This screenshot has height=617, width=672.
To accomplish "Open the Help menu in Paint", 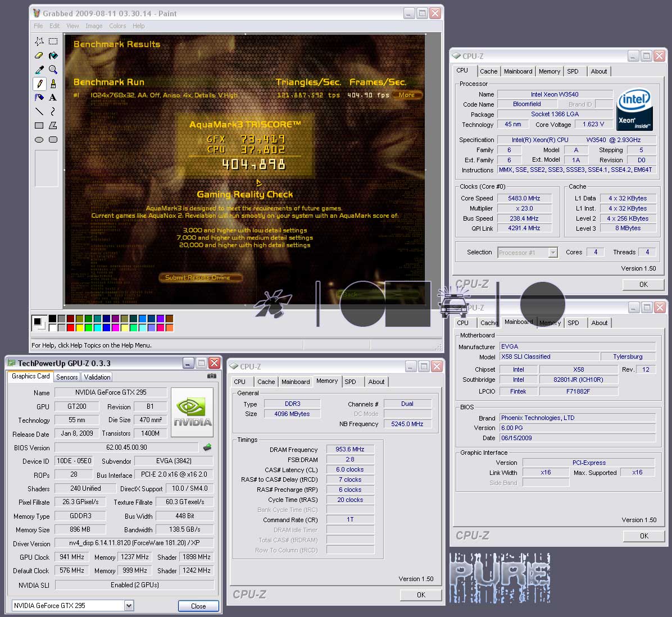I will tap(138, 26).
